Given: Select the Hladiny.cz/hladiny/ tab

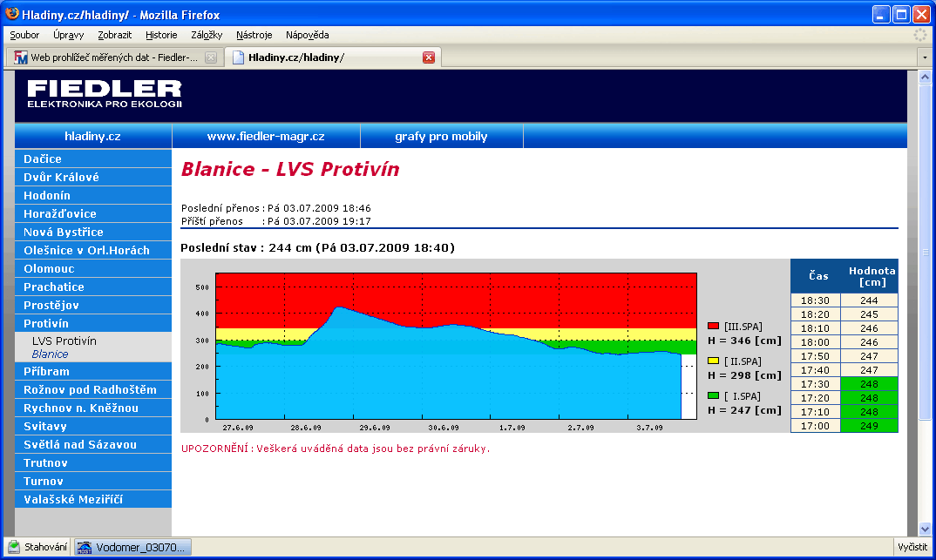Looking at the screenshot, I should tap(333, 57).
